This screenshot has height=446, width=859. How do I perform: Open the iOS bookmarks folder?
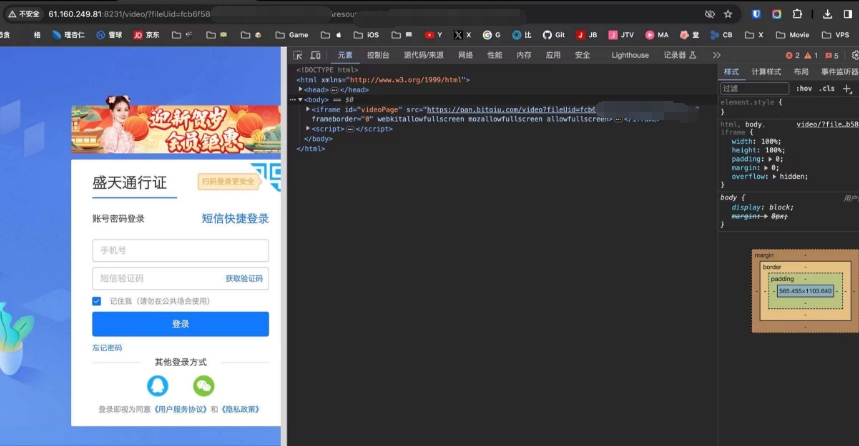[366, 35]
